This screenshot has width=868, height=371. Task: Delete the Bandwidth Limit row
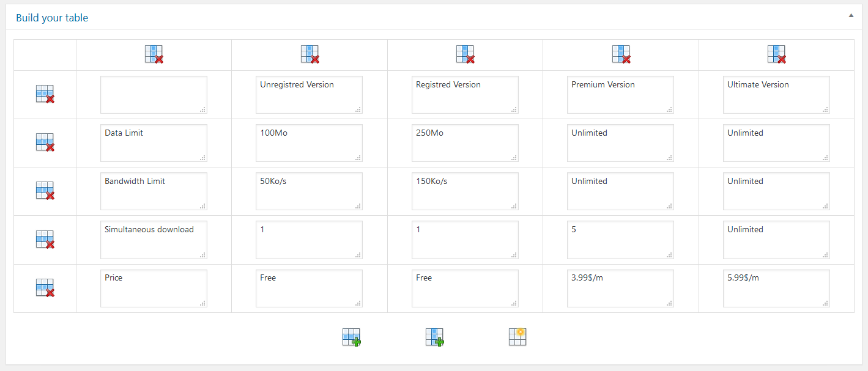click(x=45, y=191)
